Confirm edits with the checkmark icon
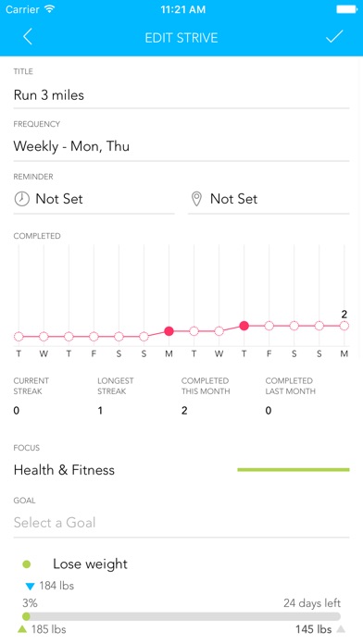 [x=334, y=37]
